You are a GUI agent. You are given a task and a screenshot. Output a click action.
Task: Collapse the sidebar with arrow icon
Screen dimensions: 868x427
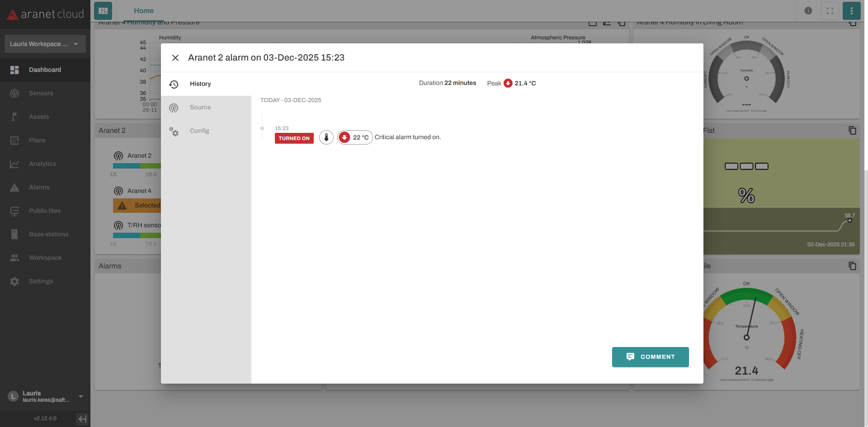[x=82, y=419]
